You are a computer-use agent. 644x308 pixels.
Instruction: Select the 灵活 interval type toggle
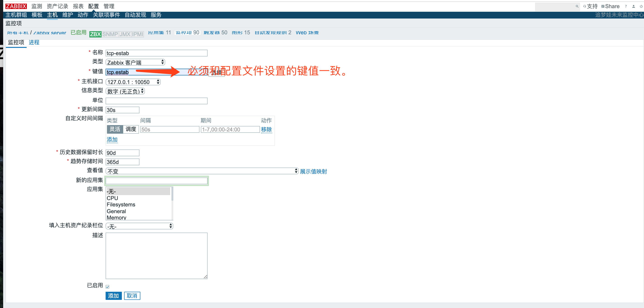click(x=115, y=129)
